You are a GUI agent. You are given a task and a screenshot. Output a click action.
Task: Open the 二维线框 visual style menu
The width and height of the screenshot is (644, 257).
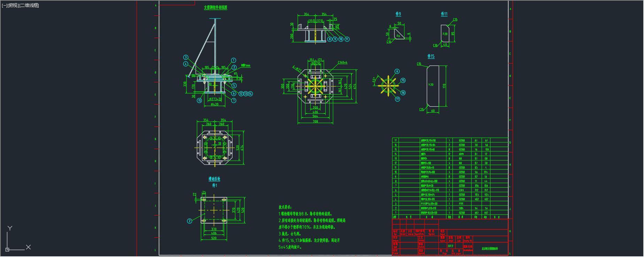pyautogui.click(x=29, y=6)
